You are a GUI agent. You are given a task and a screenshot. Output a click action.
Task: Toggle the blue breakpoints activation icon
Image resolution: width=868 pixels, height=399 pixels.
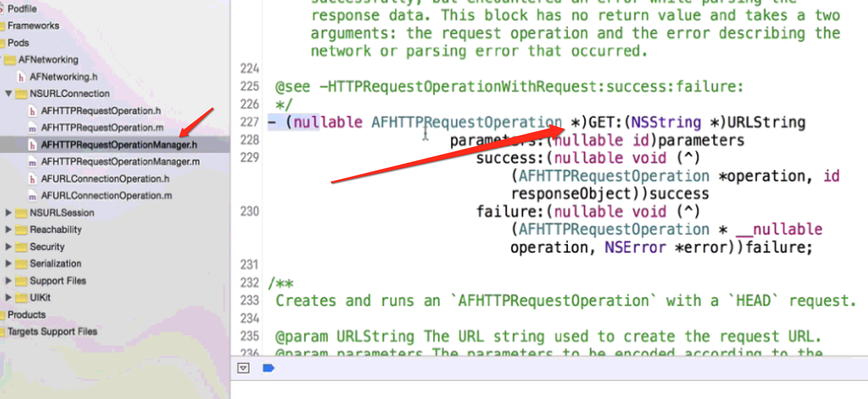[268, 368]
